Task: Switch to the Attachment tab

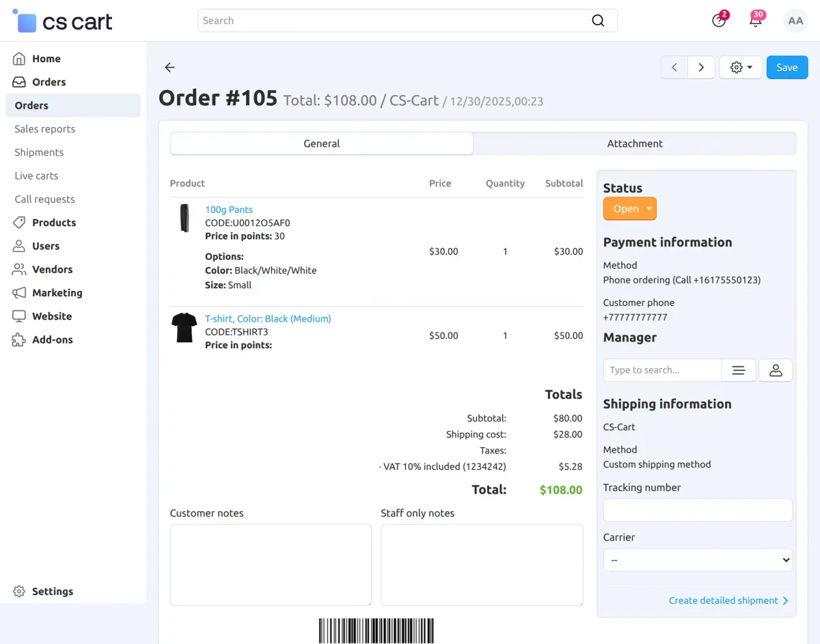Action: click(x=635, y=143)
